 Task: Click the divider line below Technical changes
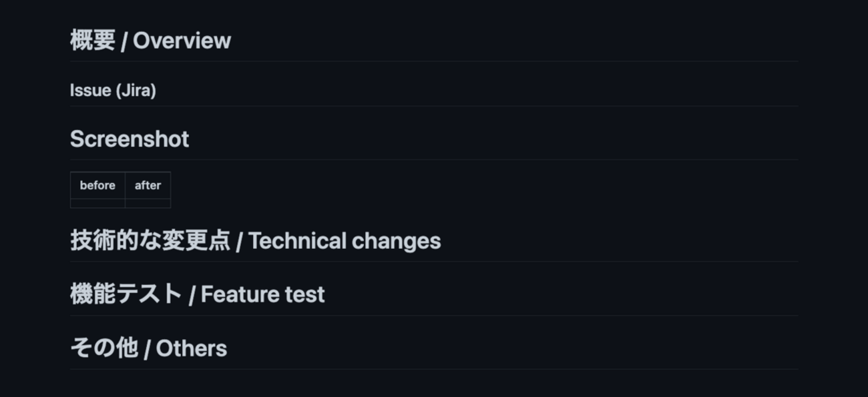click(x=434, y=262)
